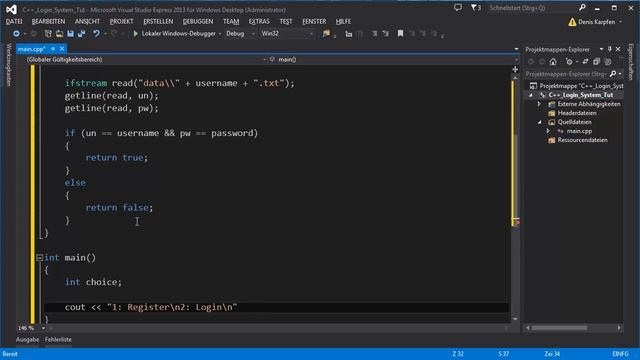Comment out selected lines icon
640x360 pixels.
point(374,33)
